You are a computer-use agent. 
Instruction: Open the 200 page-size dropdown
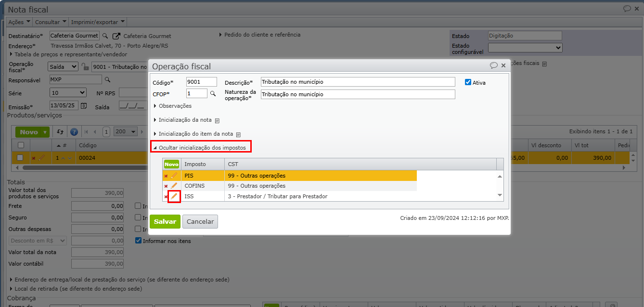coord(126,132)
